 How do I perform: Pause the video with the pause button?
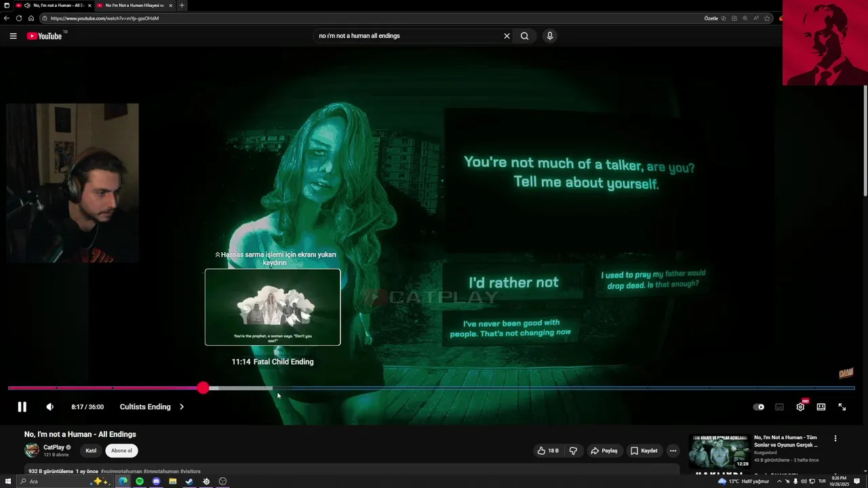pos(22,407)
